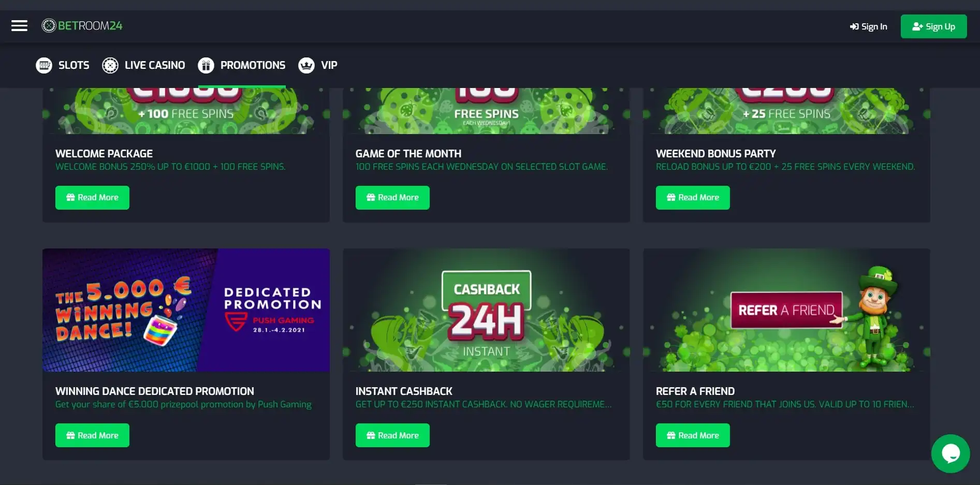Open the Refer a Friend banner image
The width and height of the screenshot is (980, 485).
click(x=786, y=310)
